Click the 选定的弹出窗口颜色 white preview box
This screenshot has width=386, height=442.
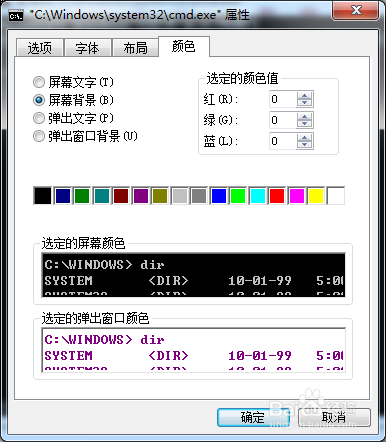coord(193,350)
